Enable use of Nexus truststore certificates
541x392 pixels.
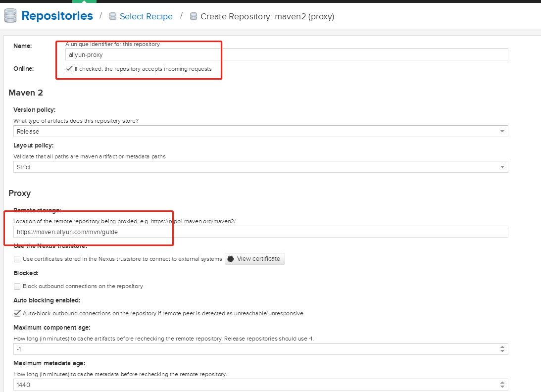[x=17, y=259]
